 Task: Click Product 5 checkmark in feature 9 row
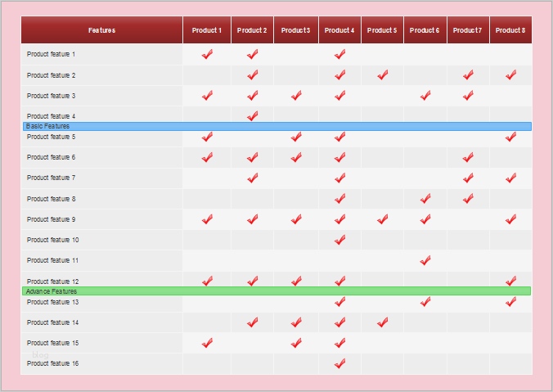click(x=382, y=219)
